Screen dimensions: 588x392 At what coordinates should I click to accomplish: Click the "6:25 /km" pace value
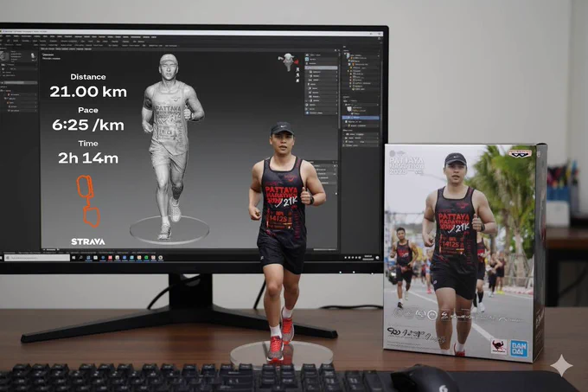point(88,125)
